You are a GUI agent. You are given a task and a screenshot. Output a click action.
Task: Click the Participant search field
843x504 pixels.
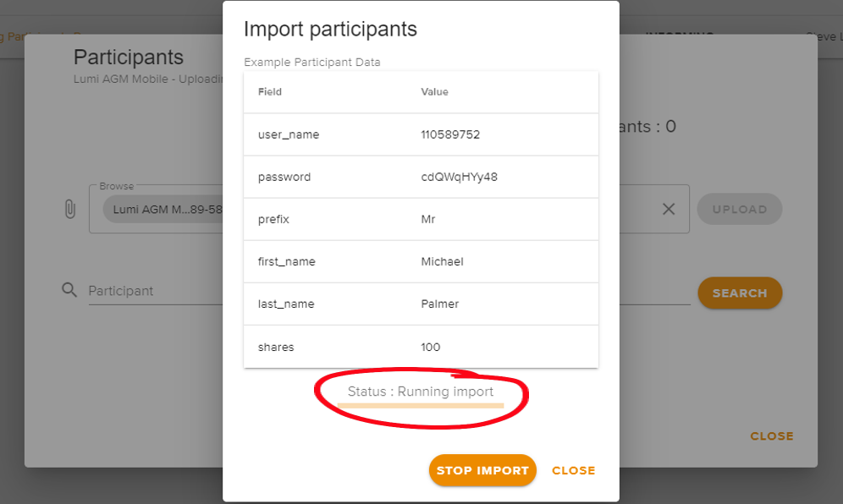click(156, 291)
